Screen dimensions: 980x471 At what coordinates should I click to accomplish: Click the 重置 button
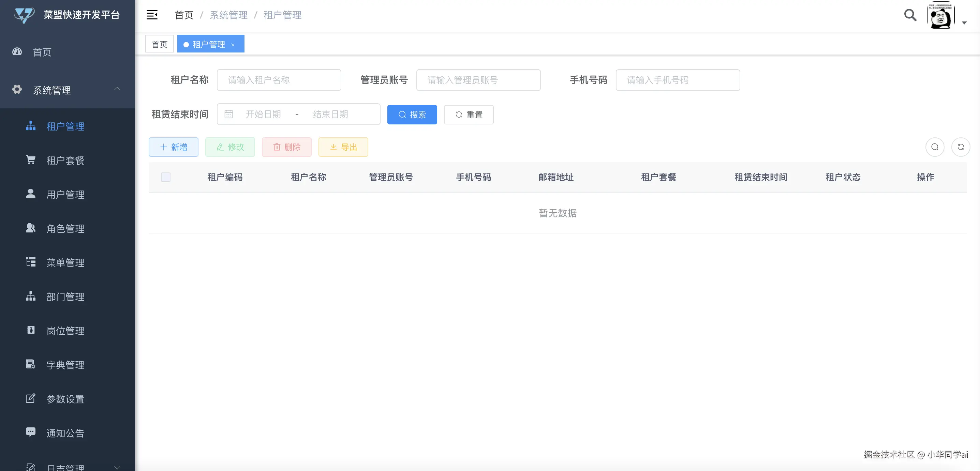[469, 115]
